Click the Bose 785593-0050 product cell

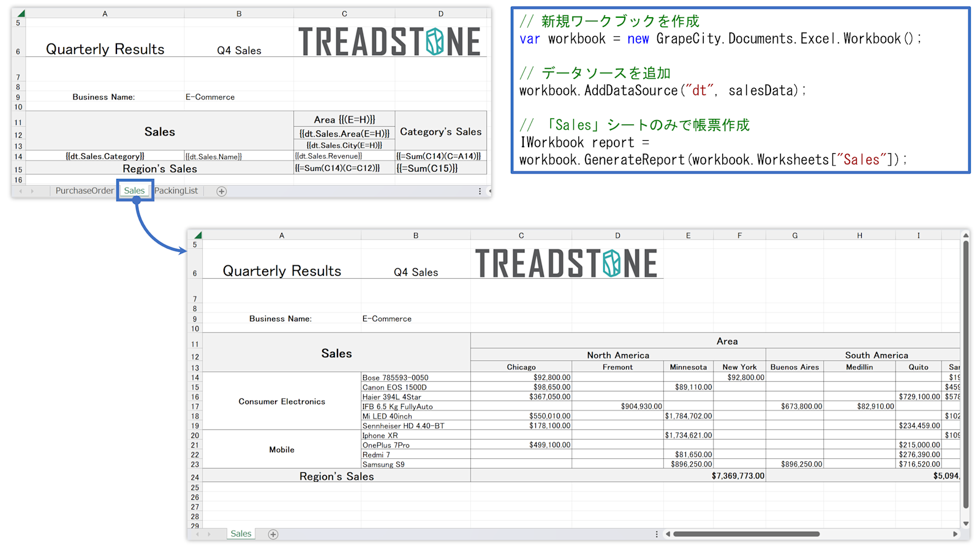416,377
